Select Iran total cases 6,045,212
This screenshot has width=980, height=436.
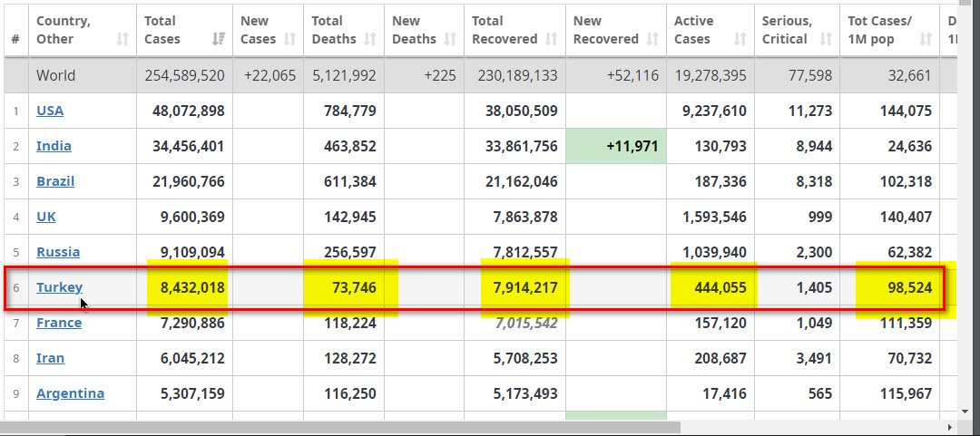coord(191,358)
